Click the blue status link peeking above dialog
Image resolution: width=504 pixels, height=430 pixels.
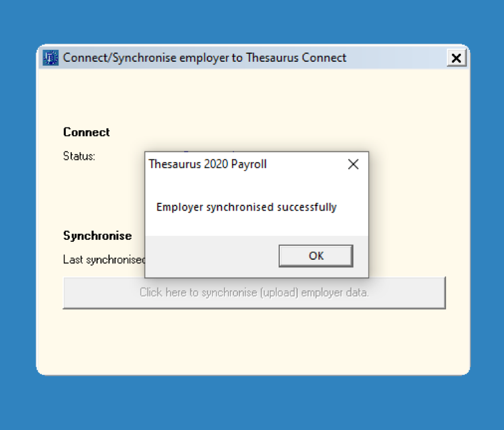pyautogui.click(x=209, y=151)
